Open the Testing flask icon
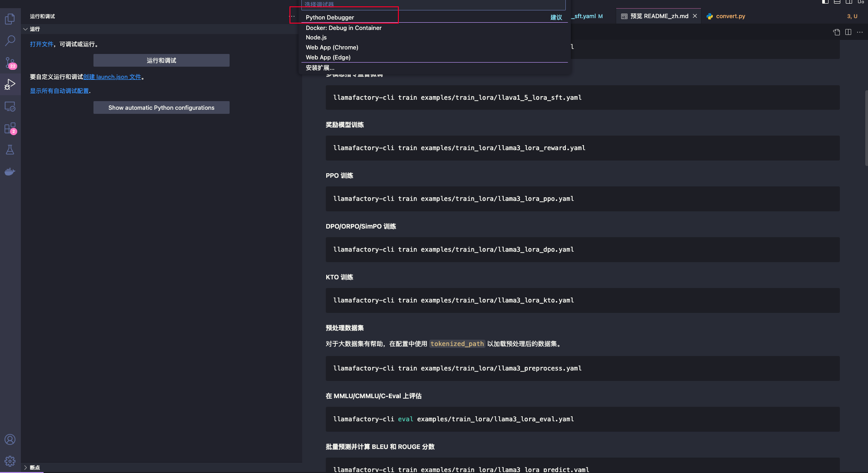This screenshot has height=473, width=868. [x=10, y=150]
